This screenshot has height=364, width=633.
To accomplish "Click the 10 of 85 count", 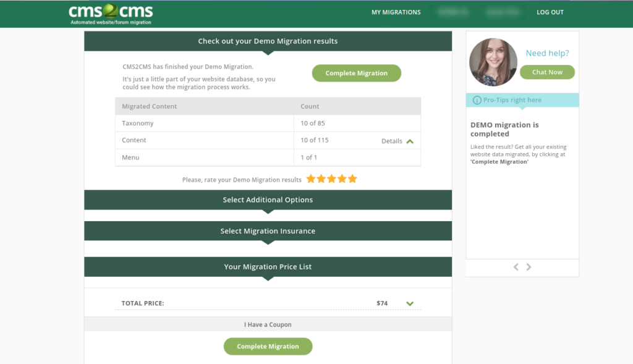I will click(x=312, y=123).
